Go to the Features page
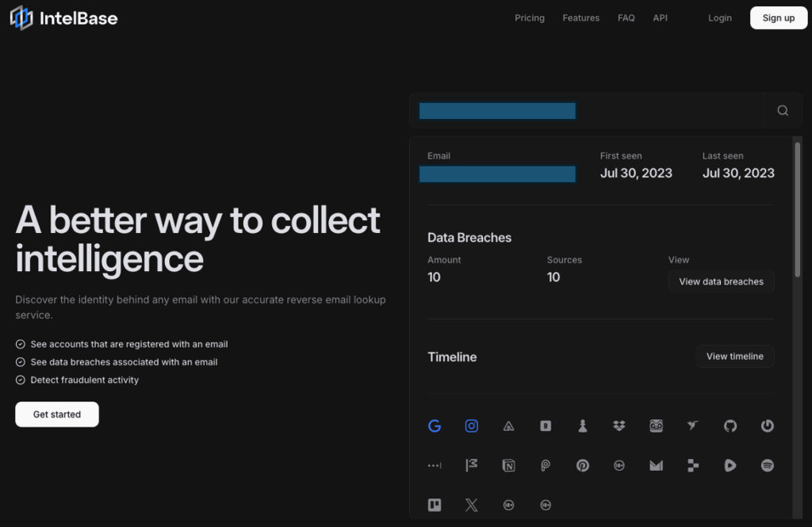This screenshot has height=527, width=812. [x=581, y=17]
